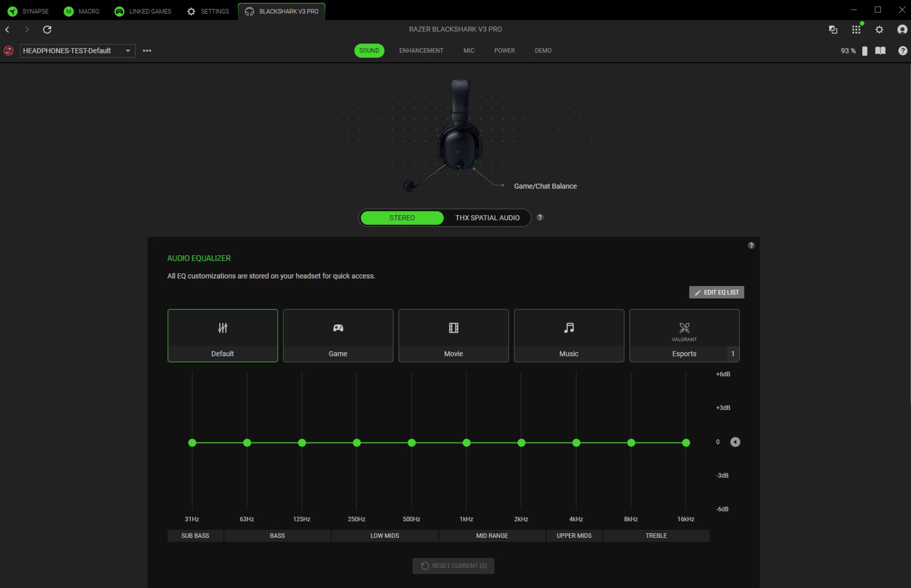The width and height of the screenshot is (911, 588).
Task: Click the profile sync disabled icon
Action: click(8, 51)
